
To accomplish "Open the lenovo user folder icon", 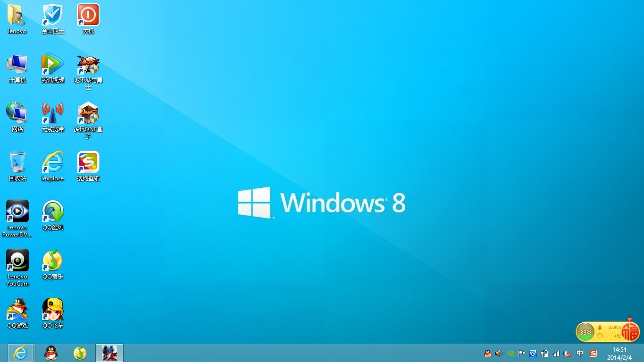I will pyautogui.click(x=17, y=19).
